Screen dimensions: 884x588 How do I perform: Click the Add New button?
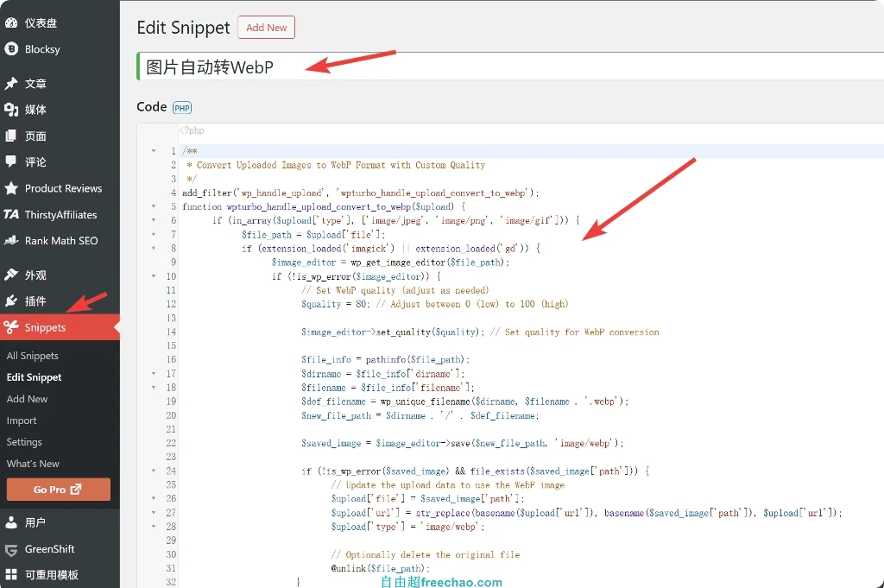point(266,28)
